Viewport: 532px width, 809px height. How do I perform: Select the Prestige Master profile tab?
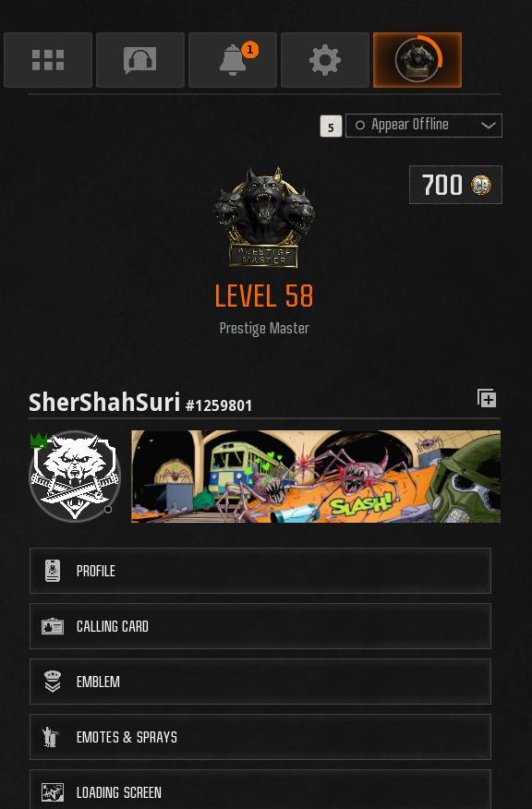(x=417, y=60)
